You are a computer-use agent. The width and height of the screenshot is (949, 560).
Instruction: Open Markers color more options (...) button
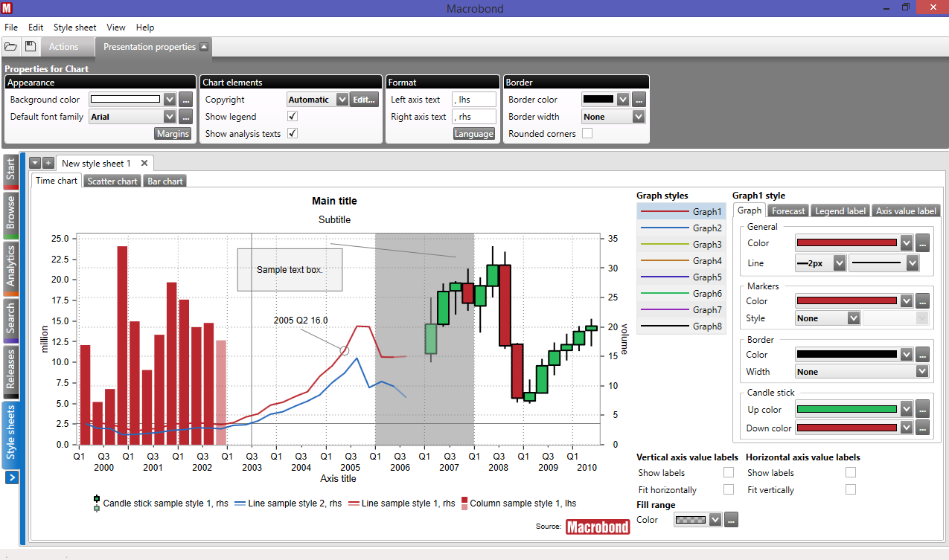pos(923,301)
